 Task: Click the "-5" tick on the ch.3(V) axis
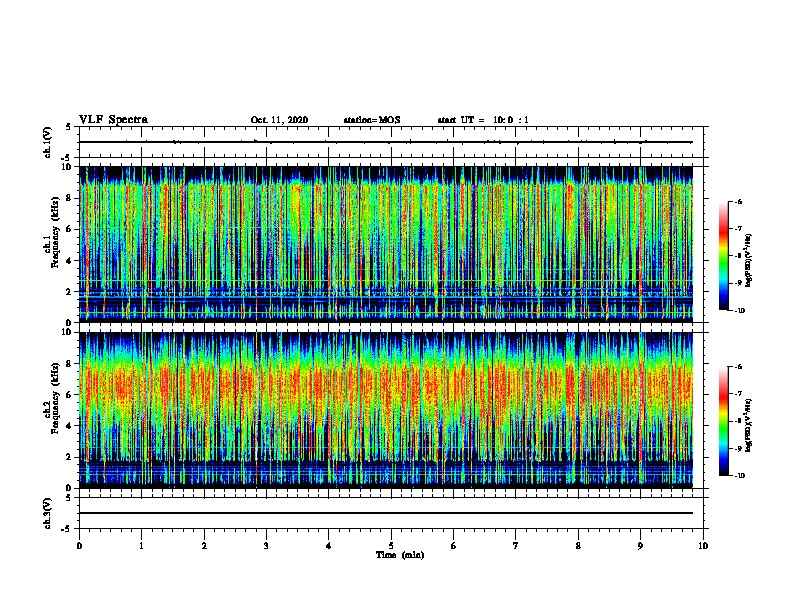68,529
